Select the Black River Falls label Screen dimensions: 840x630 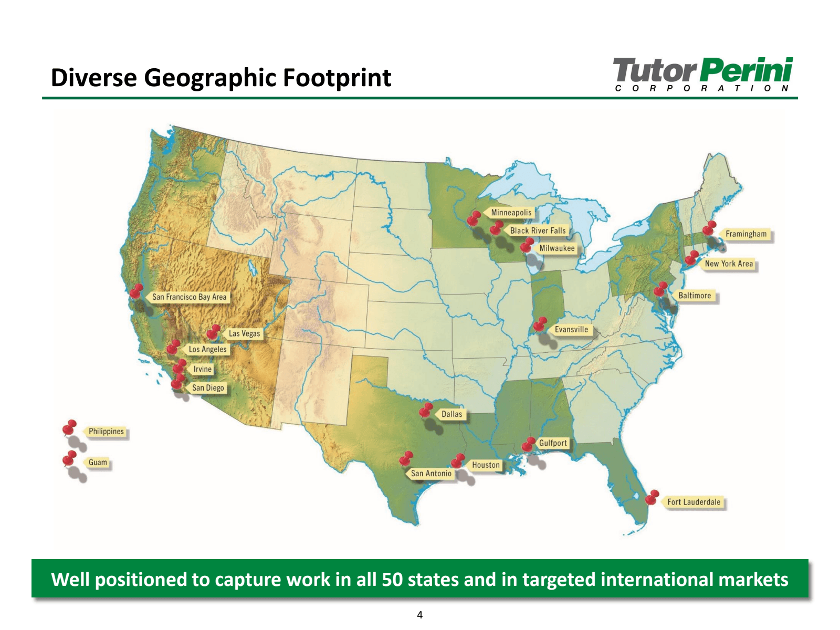pyautogui.click(x=537, y=230)
